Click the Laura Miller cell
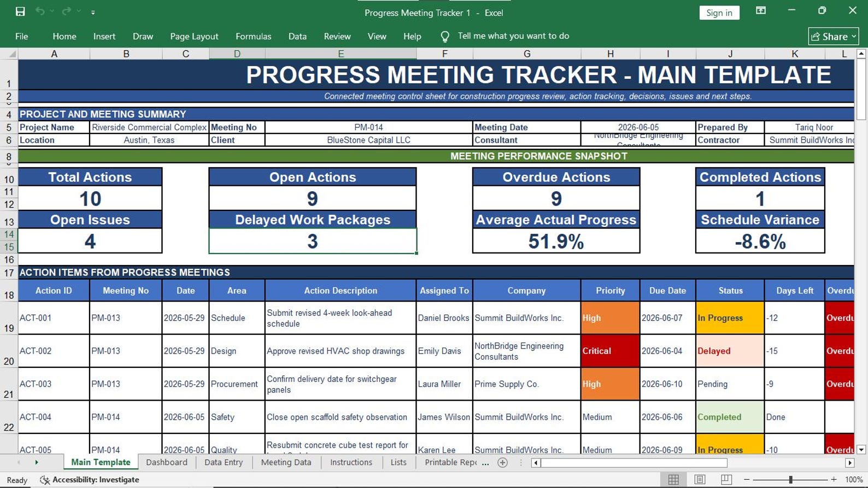This screenshot has width=868, height=488. pyautogui.click(x=444, y=384)
